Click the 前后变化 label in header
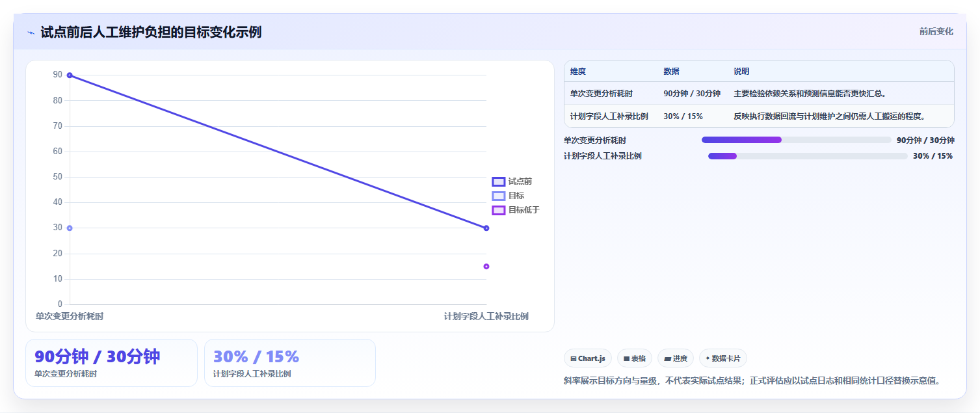Screen dimensions: 980x413 click(936, 31)
